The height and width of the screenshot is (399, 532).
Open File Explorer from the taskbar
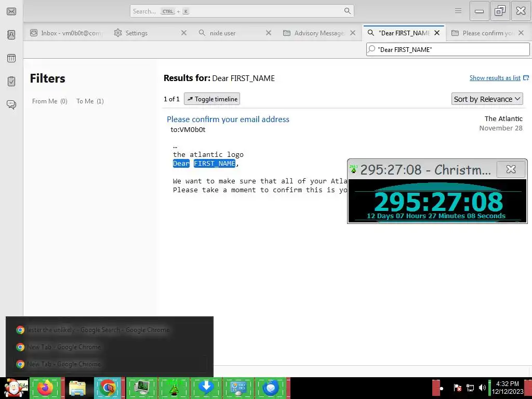[x=77, y=388]
